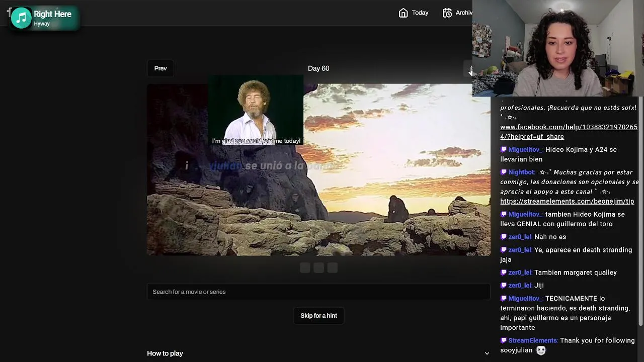Open the facebook.com help link in chat
Screen dimensions: 644x362
[x=569, y=132]
